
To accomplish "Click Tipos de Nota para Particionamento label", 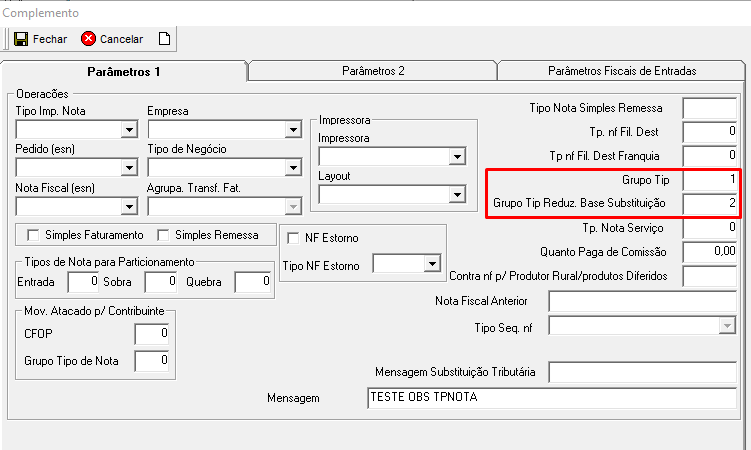I will click(110, 262).
